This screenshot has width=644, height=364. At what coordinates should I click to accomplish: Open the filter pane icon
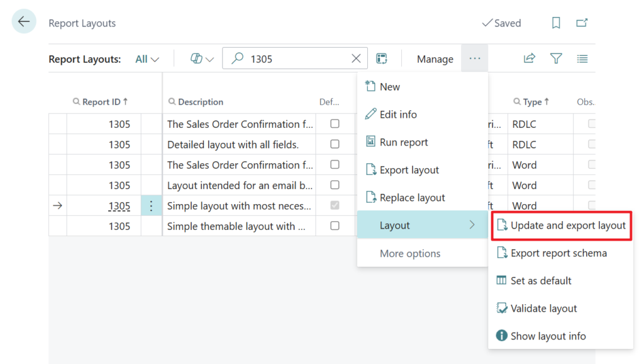[556, 59]
